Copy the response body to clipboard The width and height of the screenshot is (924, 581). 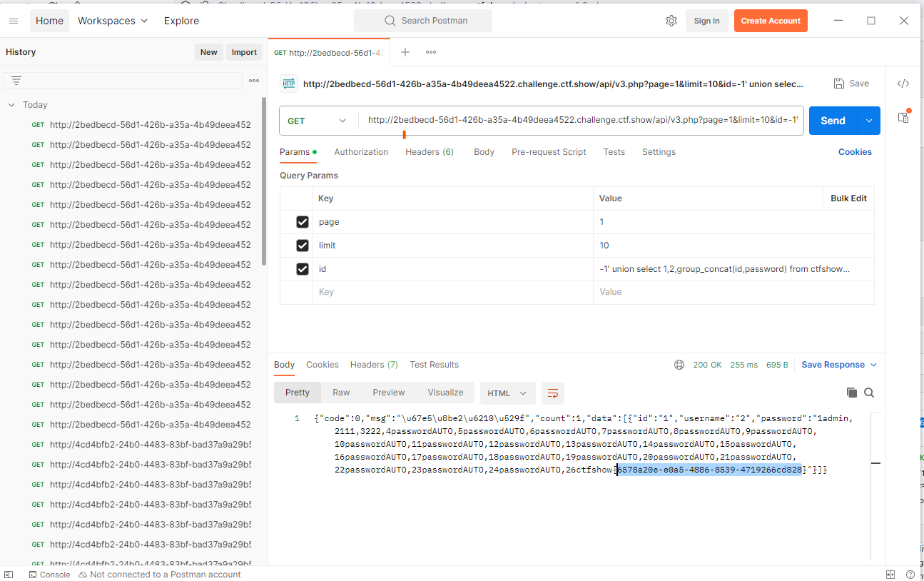(x=852, y=393)
